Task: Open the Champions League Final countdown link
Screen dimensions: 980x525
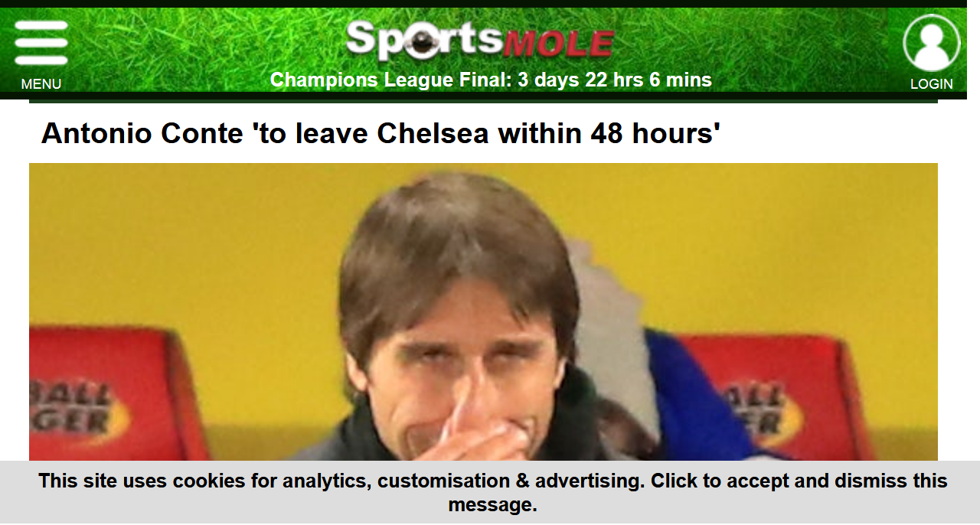Action: pyautogui.click(x=491, y=80)
